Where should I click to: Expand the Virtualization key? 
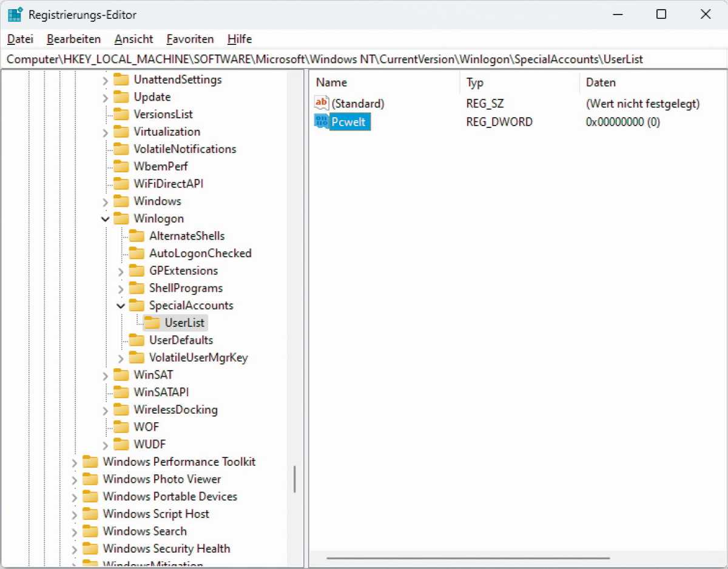(x=106, y=132)
